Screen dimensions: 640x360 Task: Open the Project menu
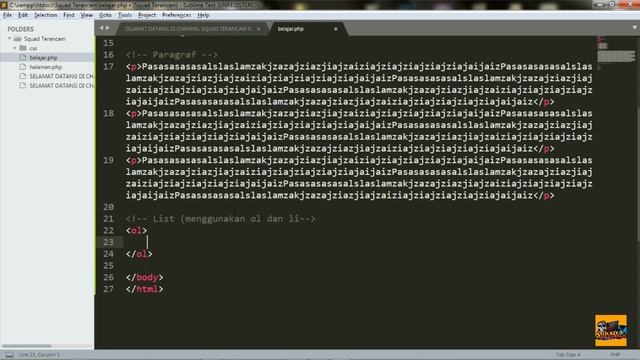coord(147,15)
